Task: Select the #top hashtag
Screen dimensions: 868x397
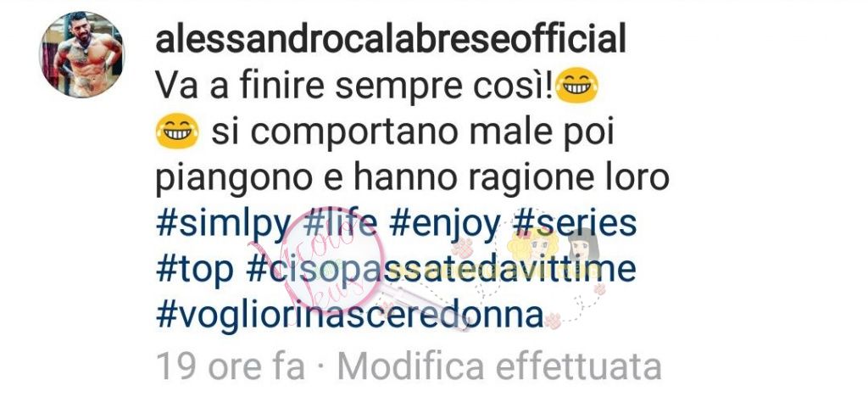Action: coord(194,271)
